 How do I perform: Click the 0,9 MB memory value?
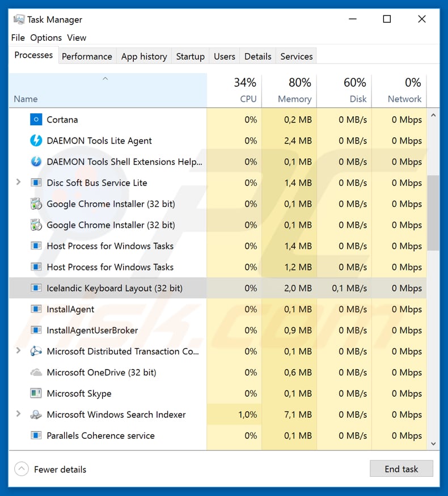point(298,330)
